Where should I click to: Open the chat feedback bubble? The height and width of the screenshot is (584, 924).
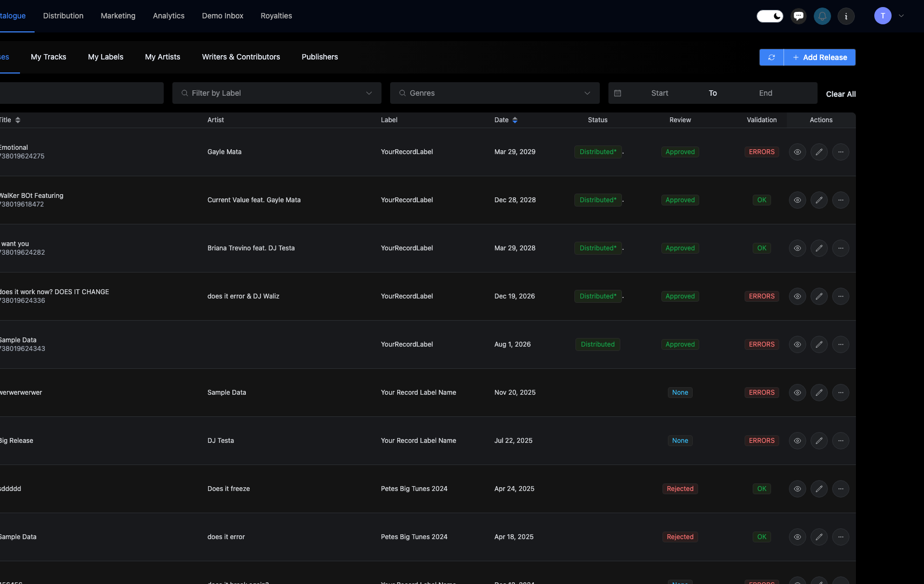[798, 16]
